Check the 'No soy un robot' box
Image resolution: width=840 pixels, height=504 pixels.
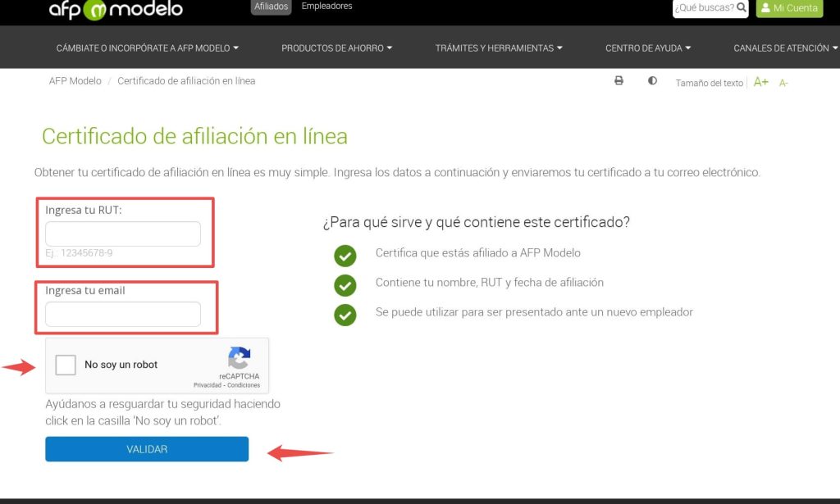click(66, 365)
